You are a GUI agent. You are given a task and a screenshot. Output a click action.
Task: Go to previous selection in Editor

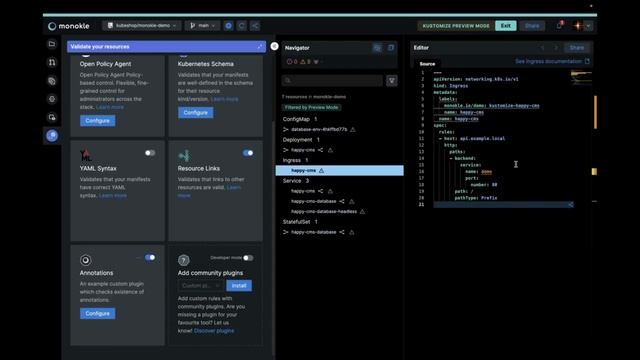[542, 48]
